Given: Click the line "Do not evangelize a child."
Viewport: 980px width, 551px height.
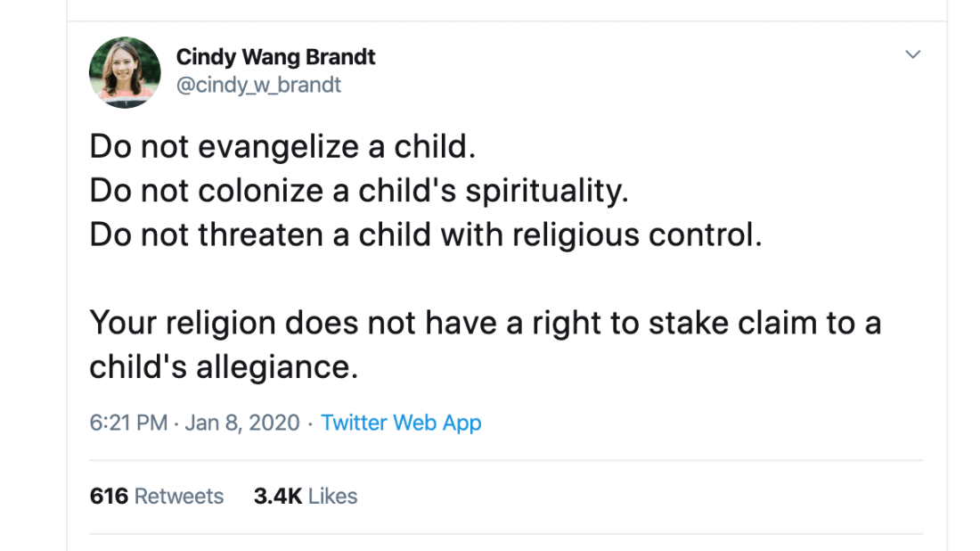Looking at the screenshot, I should [282, 147].
